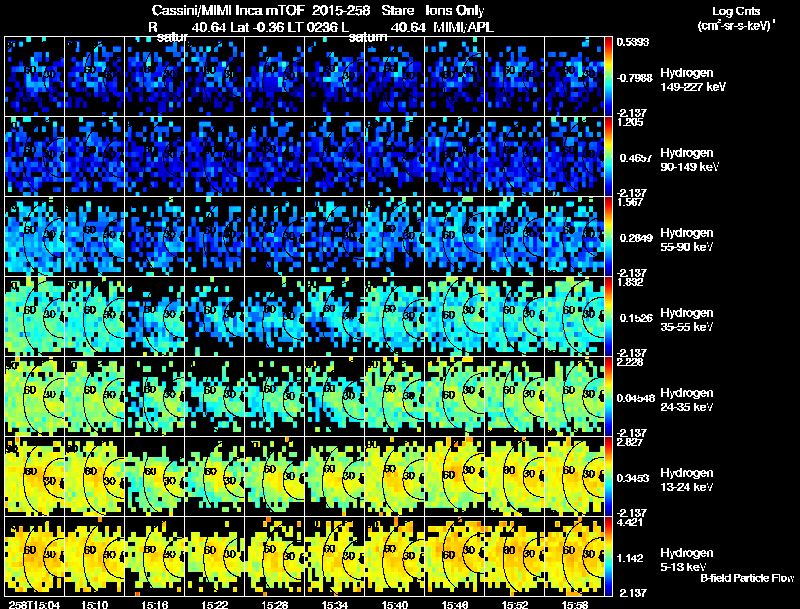Click the 1.832 color scale value
The image size is (800, 609).
[x=630, y=282]
